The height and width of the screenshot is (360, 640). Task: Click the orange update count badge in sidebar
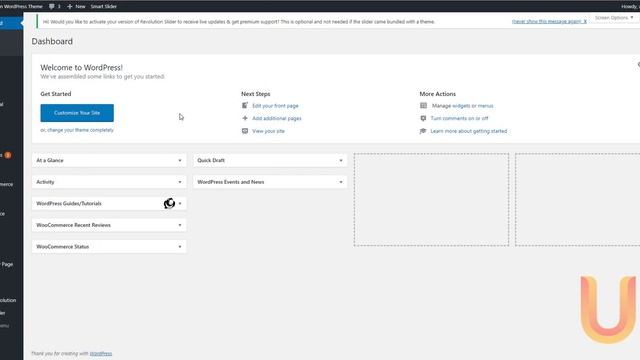(x=8, y=155)
